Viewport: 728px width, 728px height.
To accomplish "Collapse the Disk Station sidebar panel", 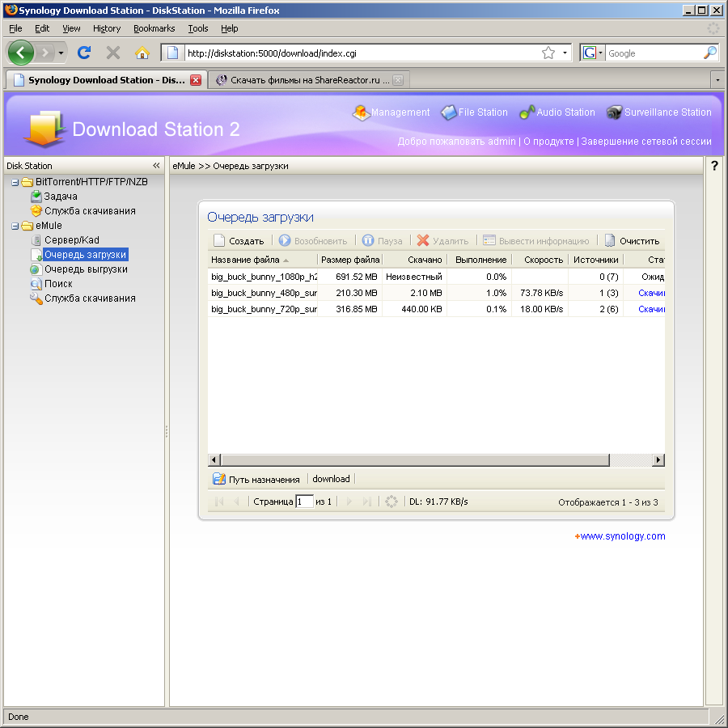I will [156, 166].
